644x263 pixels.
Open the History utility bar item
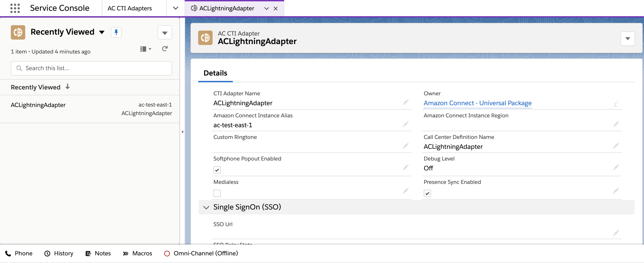click(59, 253)
